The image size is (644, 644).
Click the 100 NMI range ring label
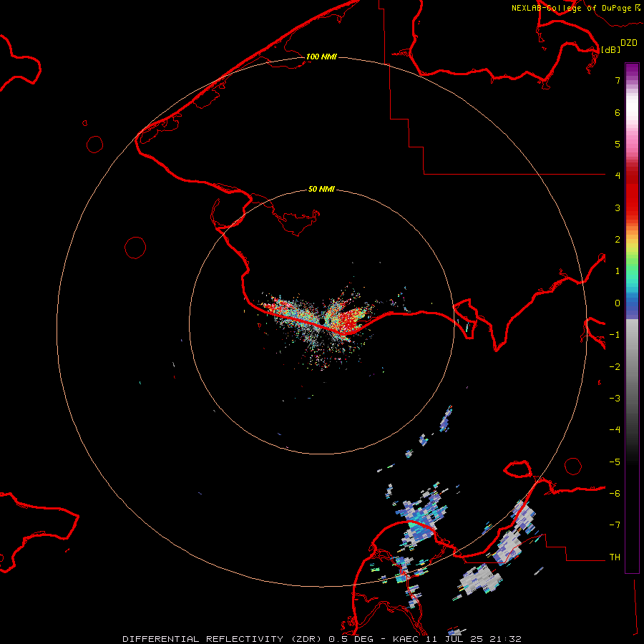coord(321,57)
